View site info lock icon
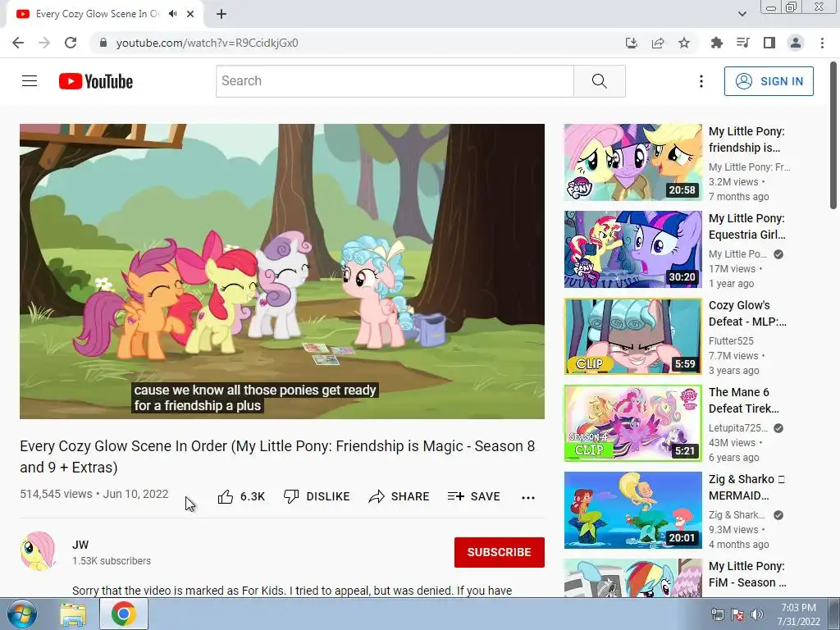The height and width of the screenshot is (630, 840). point(103,43)
